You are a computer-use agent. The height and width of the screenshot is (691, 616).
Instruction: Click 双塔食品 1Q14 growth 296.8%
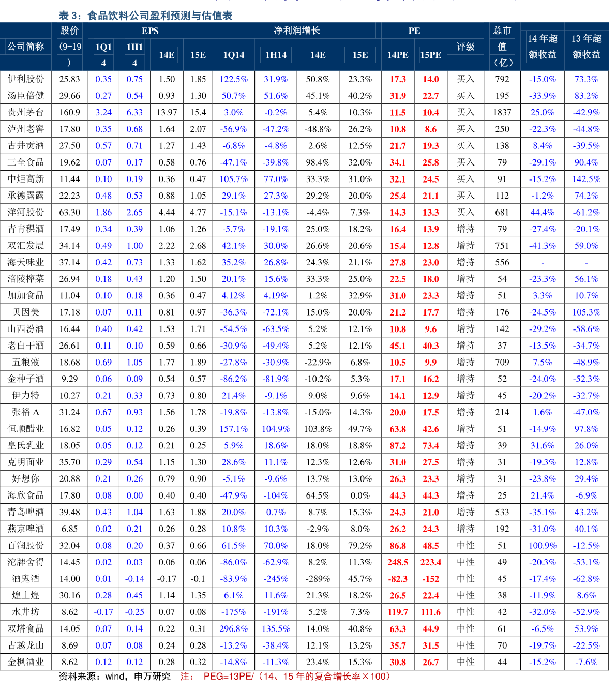pos(234,629)
